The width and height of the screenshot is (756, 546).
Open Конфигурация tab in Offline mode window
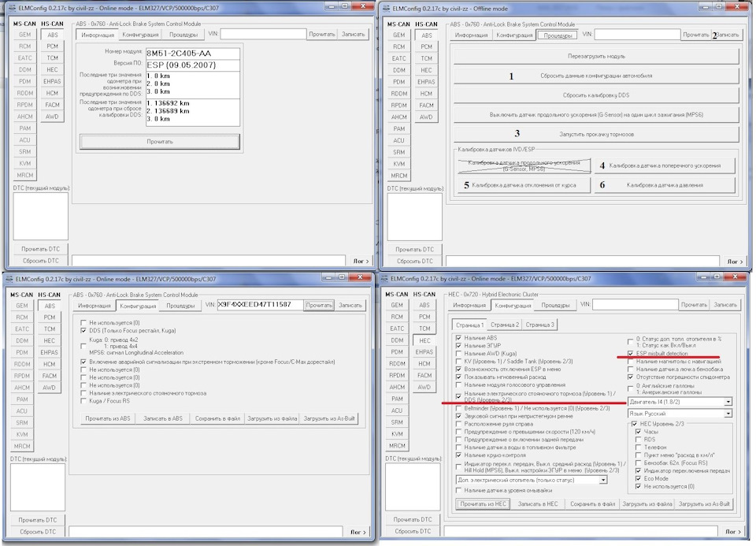[x=514, y=35]
